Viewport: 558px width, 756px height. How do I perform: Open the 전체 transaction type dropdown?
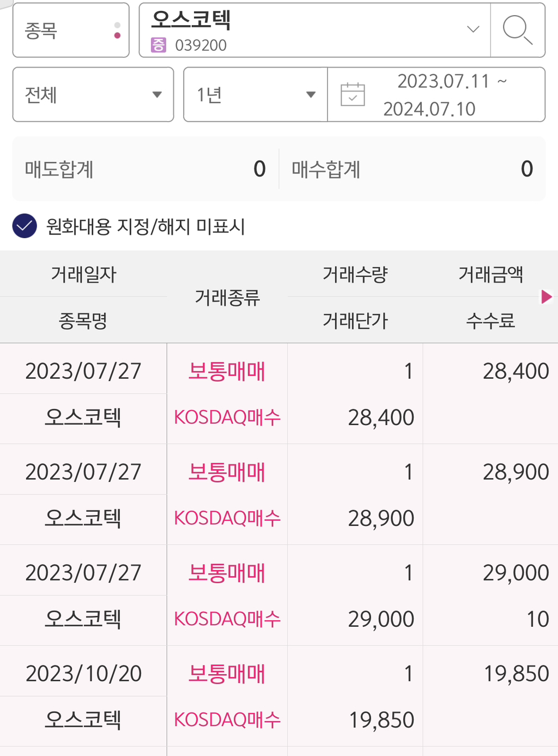[x=93, y=94]
